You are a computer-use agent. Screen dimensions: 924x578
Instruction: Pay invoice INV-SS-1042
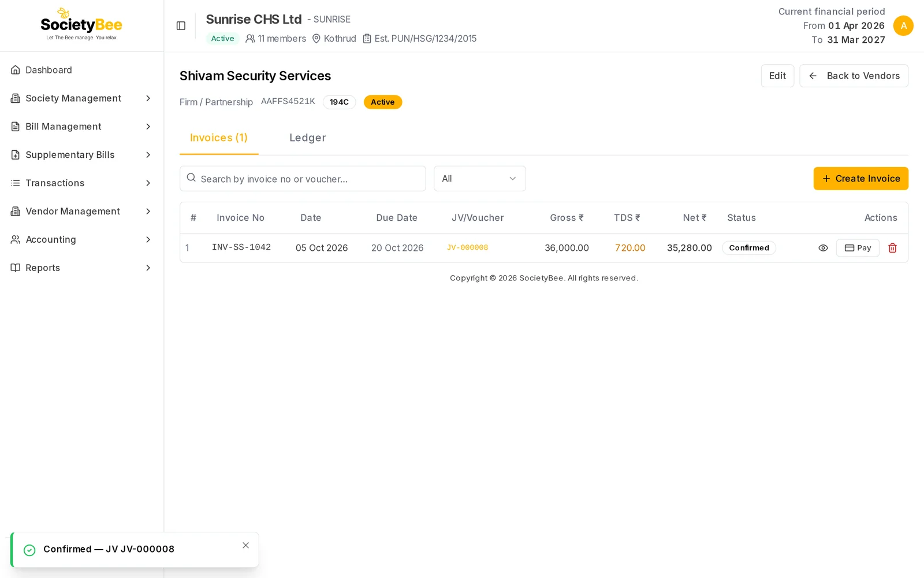point(858,248)
